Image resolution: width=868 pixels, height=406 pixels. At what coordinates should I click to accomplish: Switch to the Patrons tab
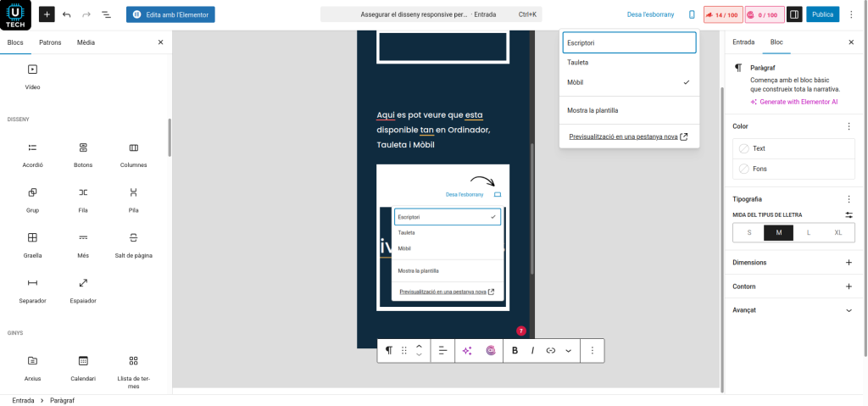[x=50, y=42]
